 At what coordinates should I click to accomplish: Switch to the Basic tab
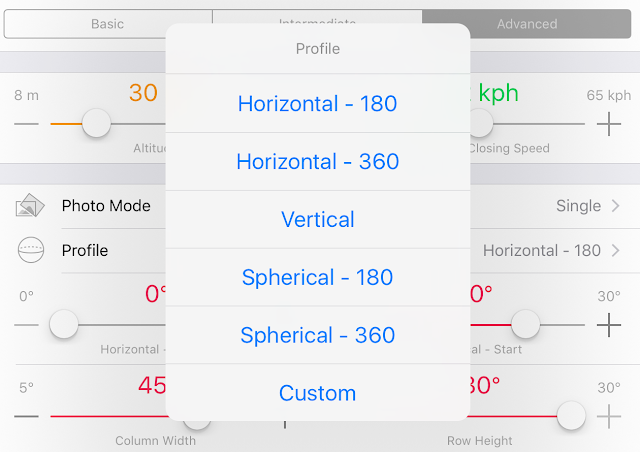click(108, 24)
